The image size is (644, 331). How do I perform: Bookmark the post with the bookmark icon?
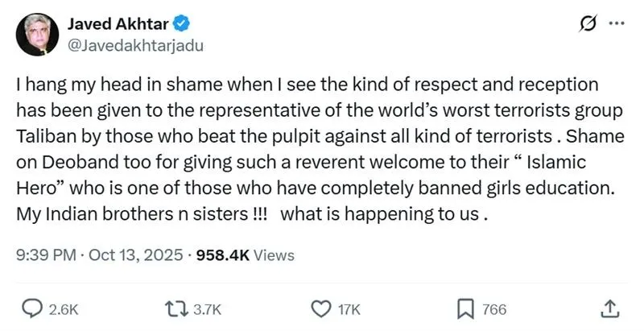pyautogui.click(x=465, y=308)
